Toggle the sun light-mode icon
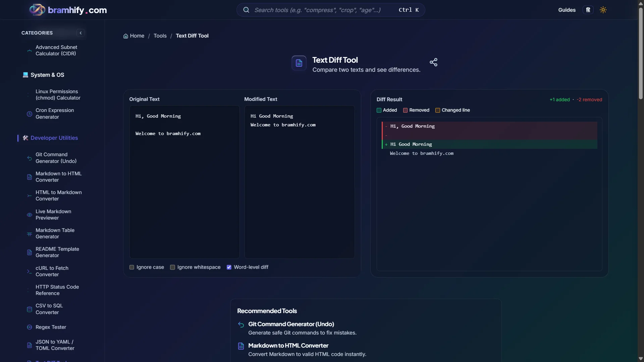This screenshot has width=644, height=362. click(x=603, y=10)
